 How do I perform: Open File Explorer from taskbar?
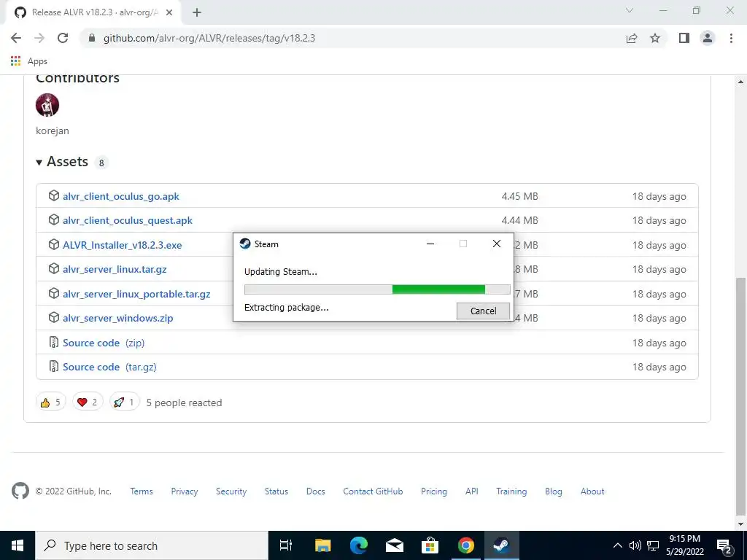322,545
